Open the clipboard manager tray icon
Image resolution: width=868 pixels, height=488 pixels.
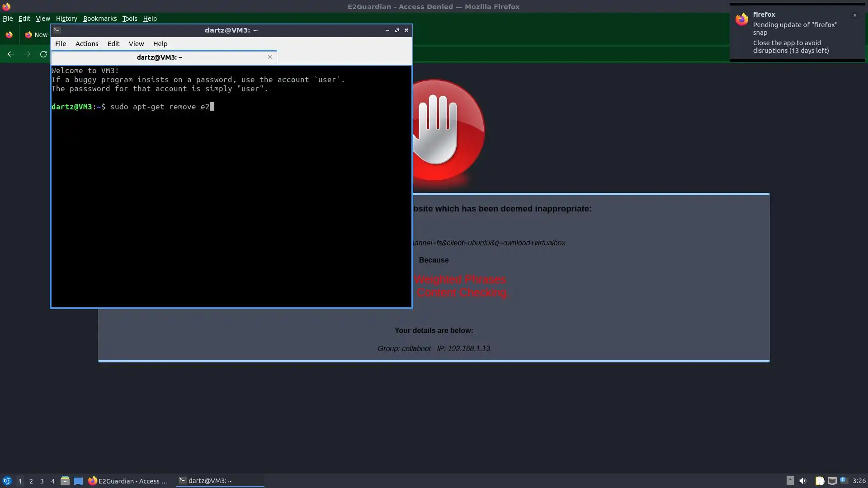click(x=819, y=481)
